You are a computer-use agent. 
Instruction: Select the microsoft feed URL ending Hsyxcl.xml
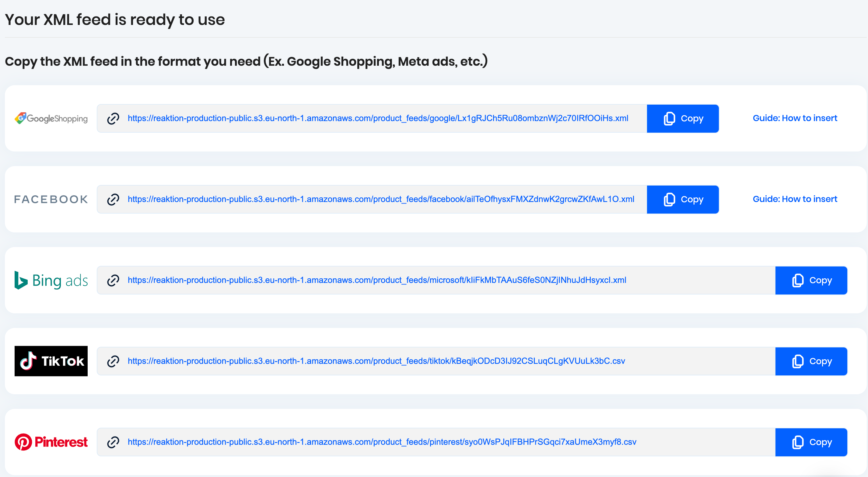pos(377,280)
